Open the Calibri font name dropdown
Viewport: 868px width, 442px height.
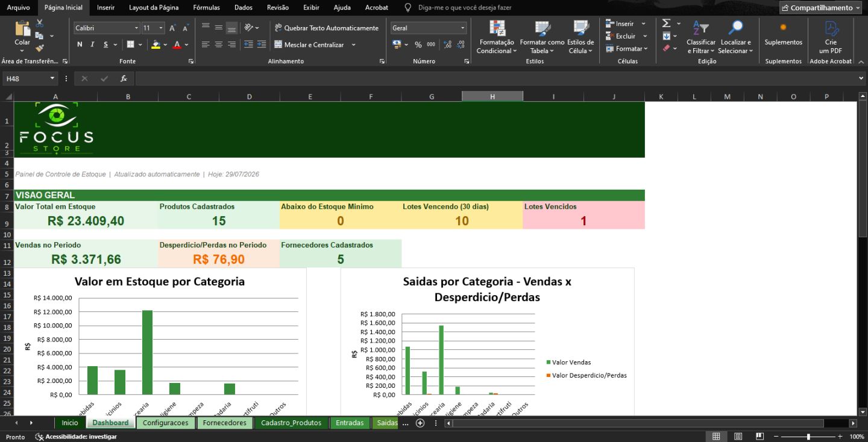point(136,28)
